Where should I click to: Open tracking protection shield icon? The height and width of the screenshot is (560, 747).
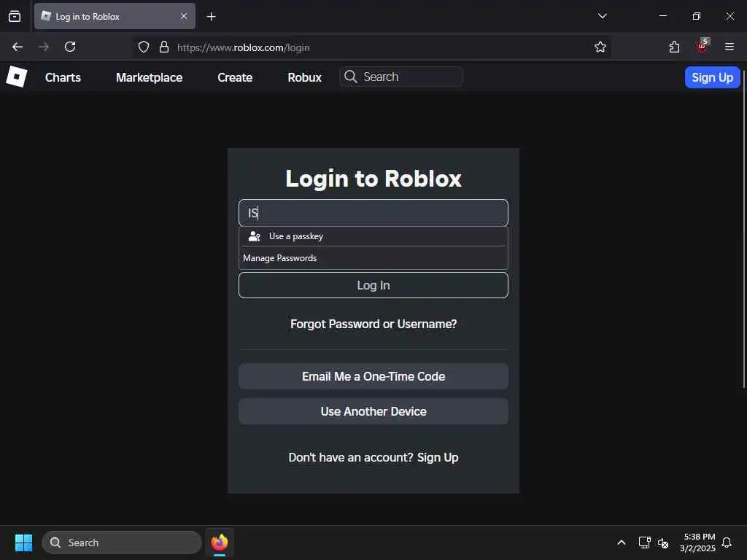point(144,47)
